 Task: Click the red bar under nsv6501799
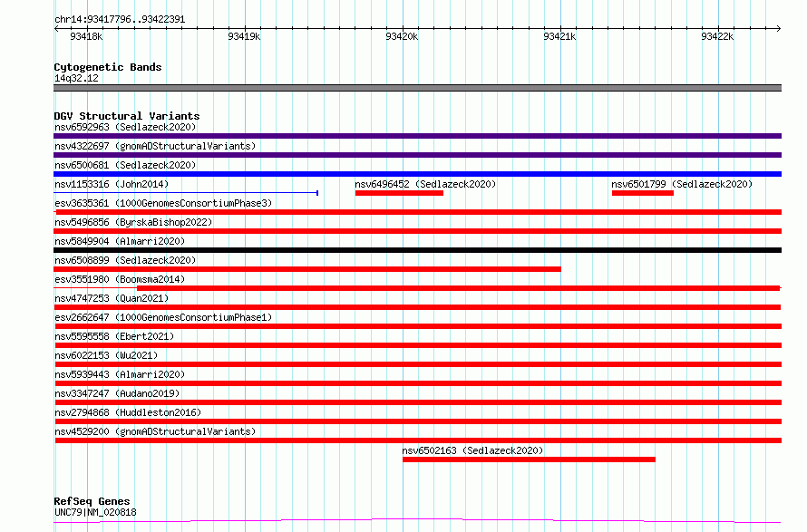642,193
